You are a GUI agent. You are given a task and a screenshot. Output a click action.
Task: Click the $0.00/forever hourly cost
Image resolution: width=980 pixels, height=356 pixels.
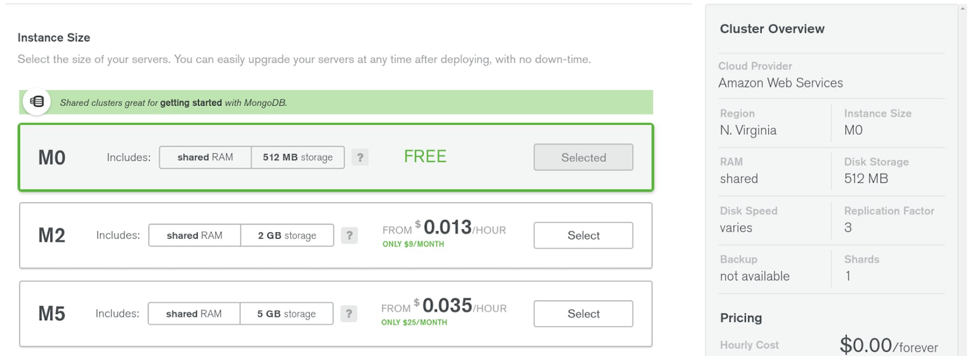pos(889,346)
